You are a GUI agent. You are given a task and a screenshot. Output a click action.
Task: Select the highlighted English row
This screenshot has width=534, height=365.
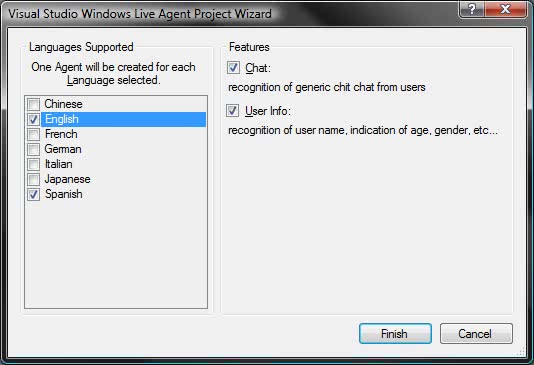tap(124, 119)
